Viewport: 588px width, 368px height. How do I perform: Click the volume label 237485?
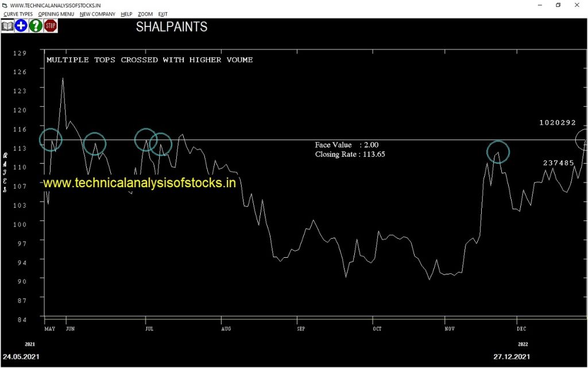tap(559, 163)
